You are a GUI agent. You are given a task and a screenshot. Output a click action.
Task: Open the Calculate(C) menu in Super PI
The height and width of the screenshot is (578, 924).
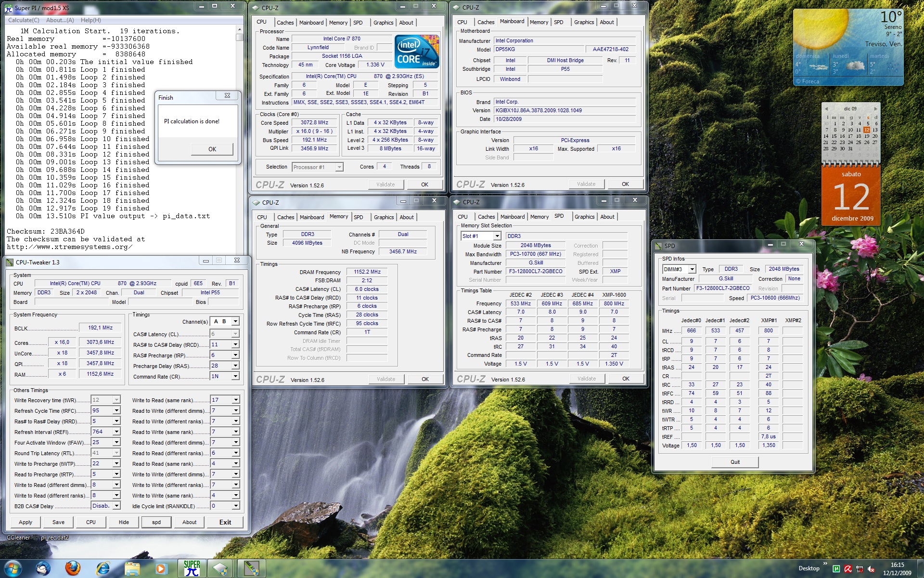pos(24,20)
